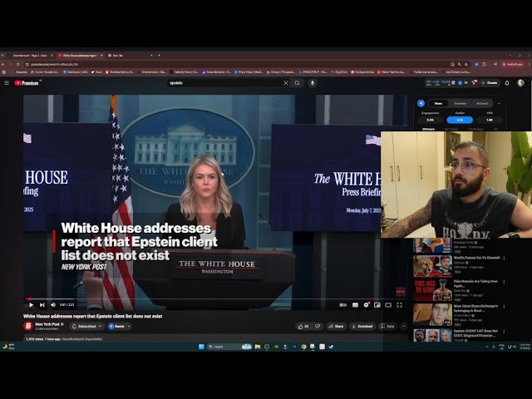Collapse the extension stats panel chevron
532x399 pixels.
point(499,103)
